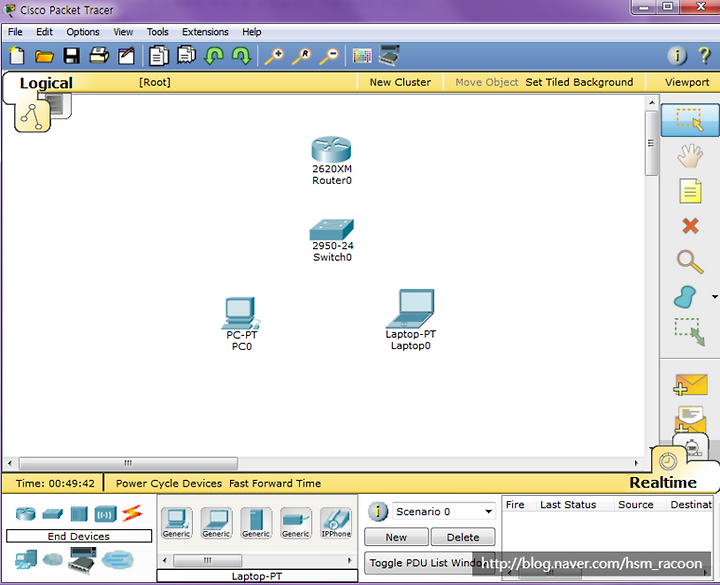Screen dimensions: 720x585
Task: Click the scenario info icon
Action: (x=378, y=511)
